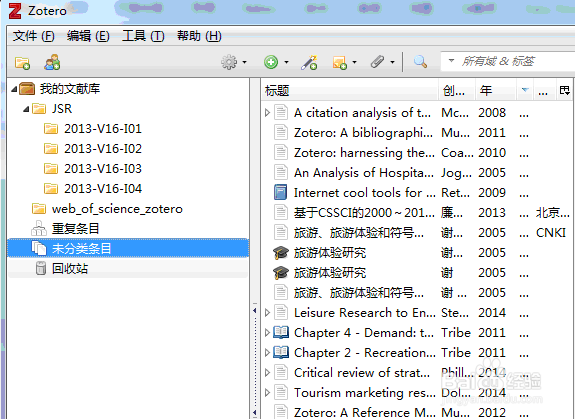Select the web_of_science_zotero collection
Viewport: 575px width, 419px height.
coord(117,209)
